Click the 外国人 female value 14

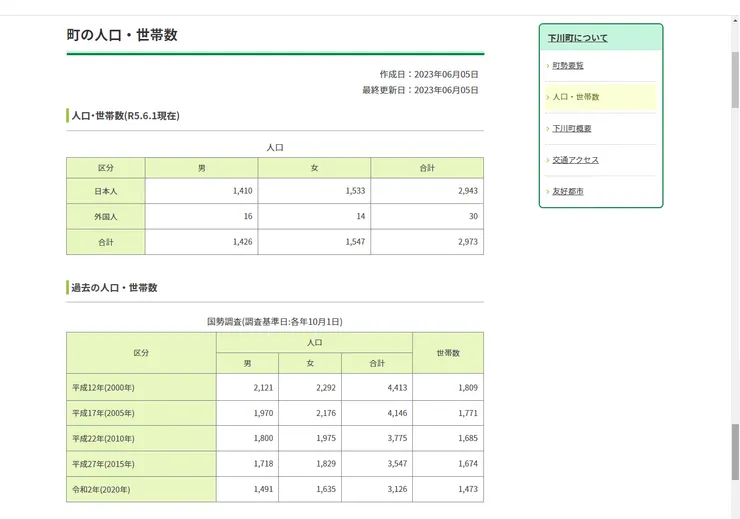click(x=361, y=216)
